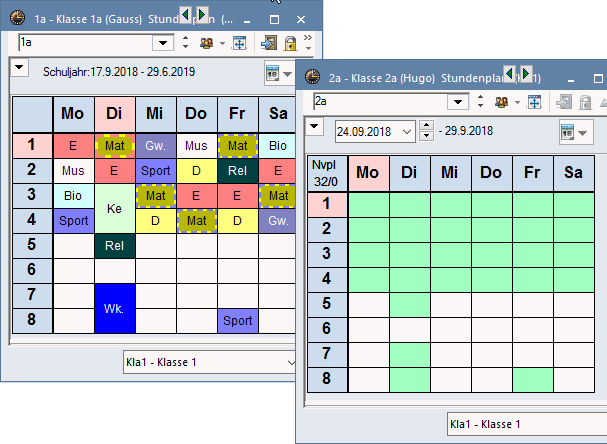Open the dropdown arrow beside the 1a people icon
The image size is (607, 444).
pos(222,43)
